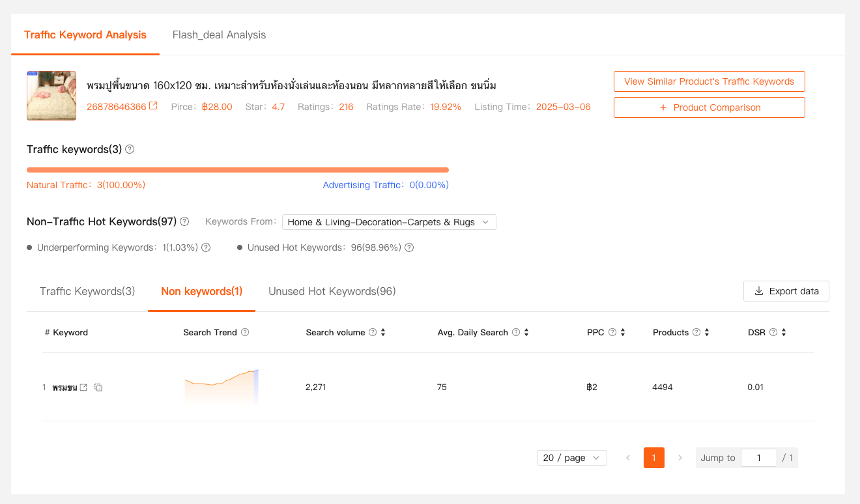Copy the keyword พรมขน with copy icon

coord(98,387)
